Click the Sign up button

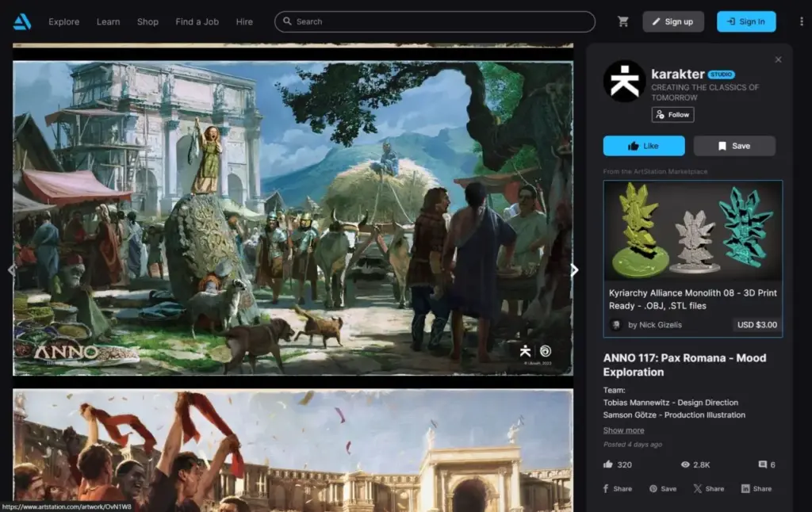coord(673,21)
